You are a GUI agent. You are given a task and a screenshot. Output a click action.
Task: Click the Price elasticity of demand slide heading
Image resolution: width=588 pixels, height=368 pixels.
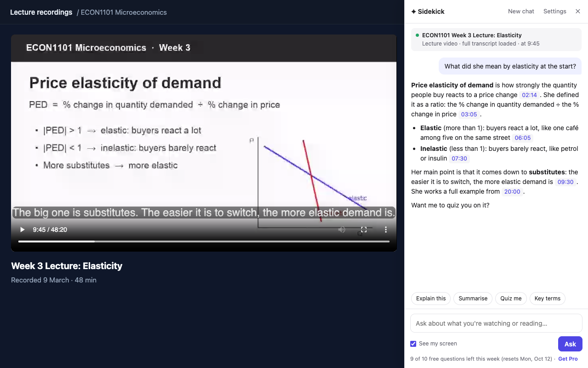pyautogui.click(x=125, y=83)
